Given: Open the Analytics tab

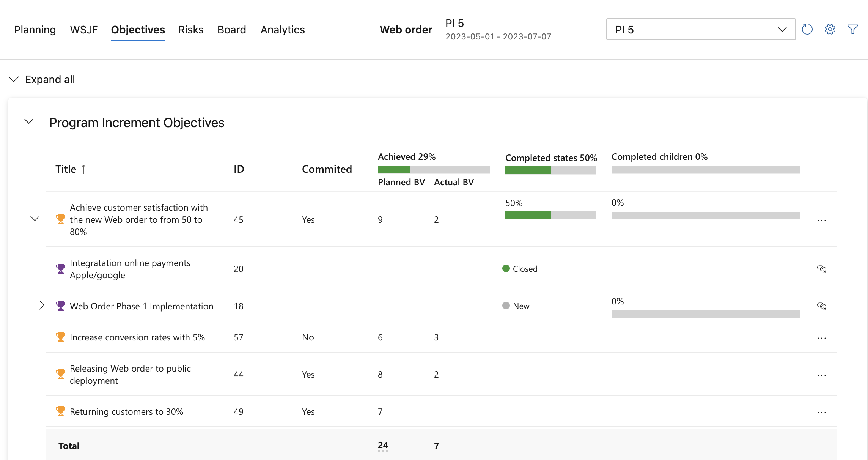Looking at the screenshot, I should [282, 30].
